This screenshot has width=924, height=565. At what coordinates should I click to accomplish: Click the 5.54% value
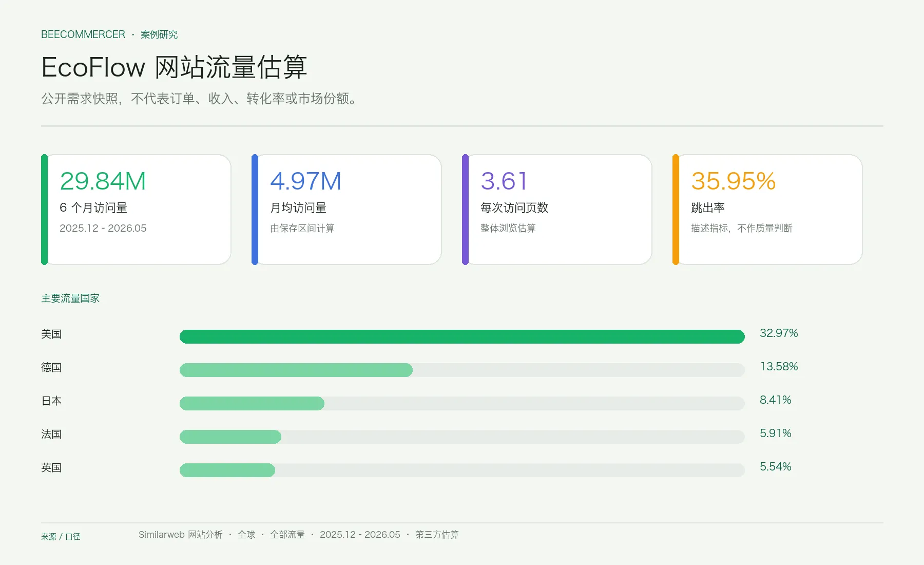click(x=776, y=466)
